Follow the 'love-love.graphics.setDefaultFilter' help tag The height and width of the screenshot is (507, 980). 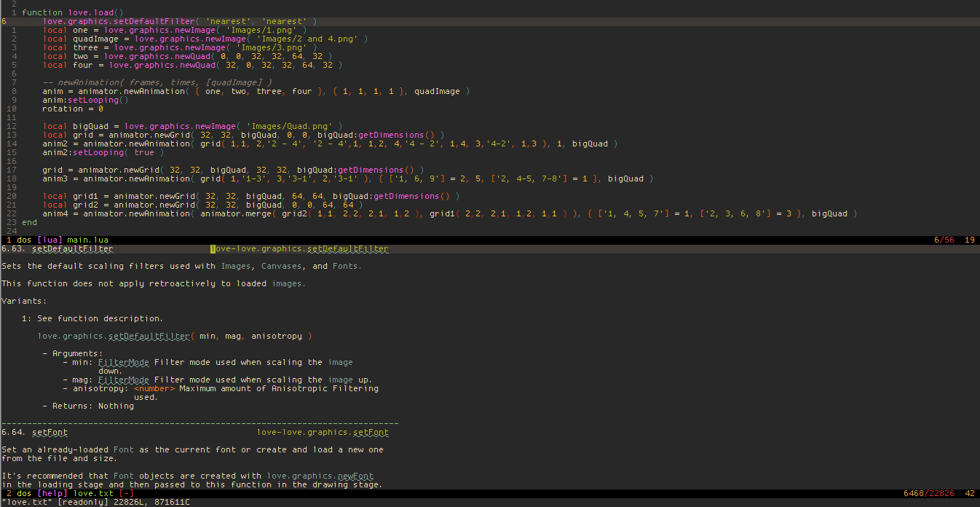tap(299, 249)
